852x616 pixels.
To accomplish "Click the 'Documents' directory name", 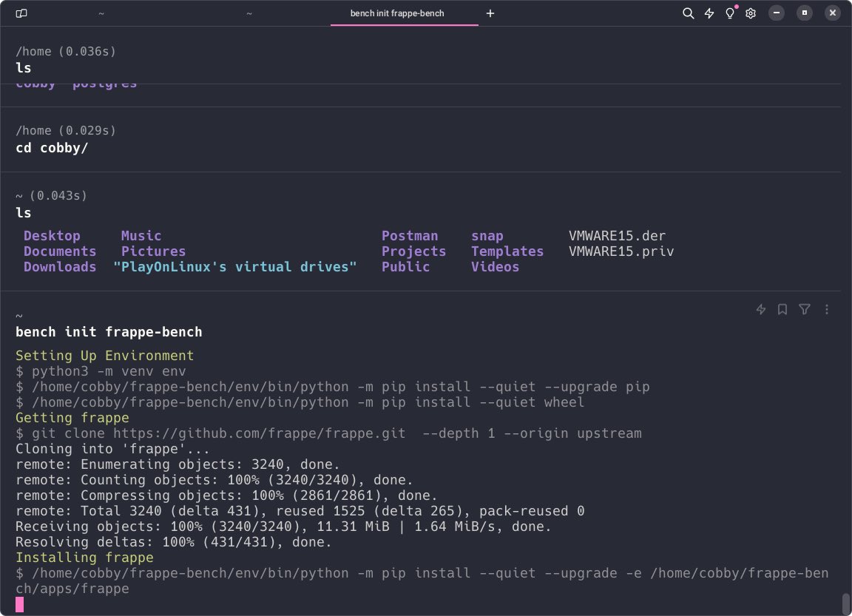I will pyautogui.click(x=60, y=251).
